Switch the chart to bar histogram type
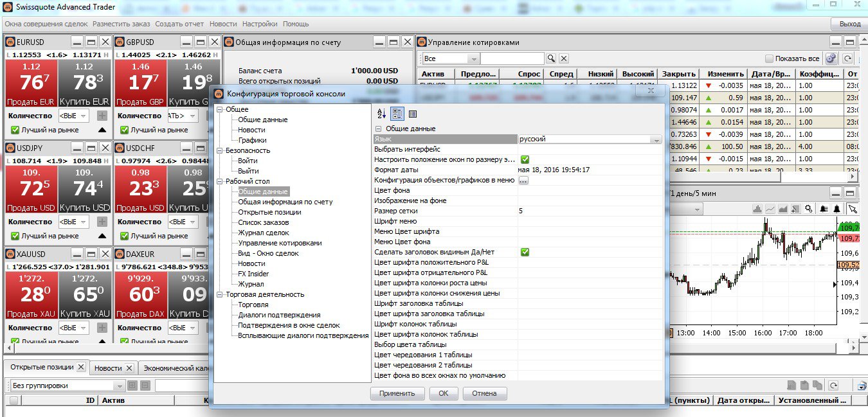The width and height of the screenshot is (868, 417). [757, 209]
